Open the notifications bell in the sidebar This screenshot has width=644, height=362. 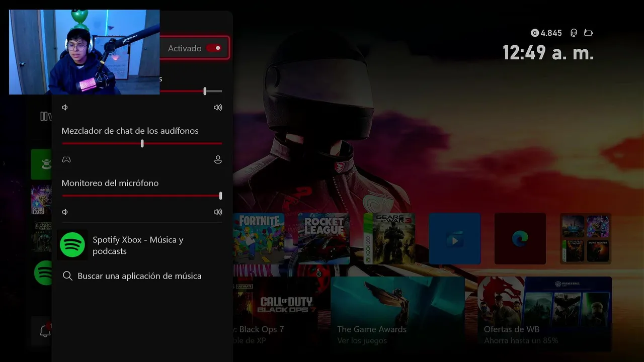click(x=45, y=331)
